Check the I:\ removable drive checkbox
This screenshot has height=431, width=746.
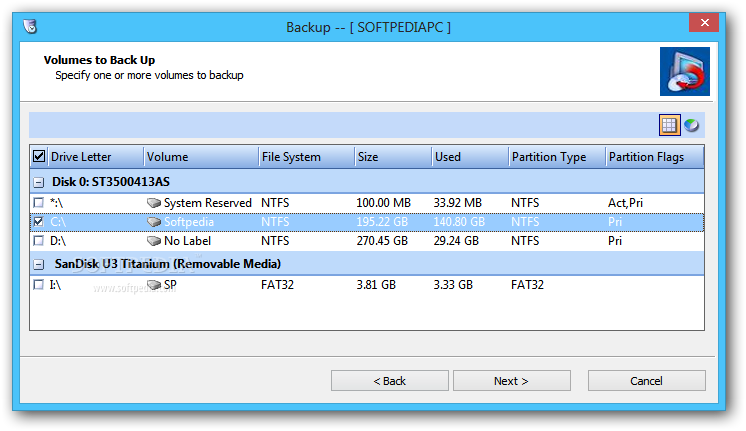[x=38, y=285]
